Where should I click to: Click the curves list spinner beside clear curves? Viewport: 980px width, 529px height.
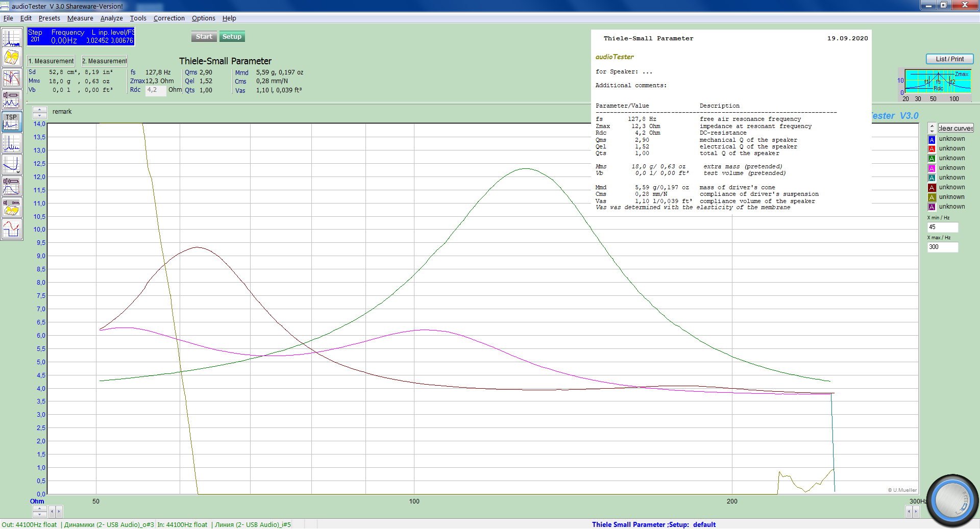click(932, 128)
